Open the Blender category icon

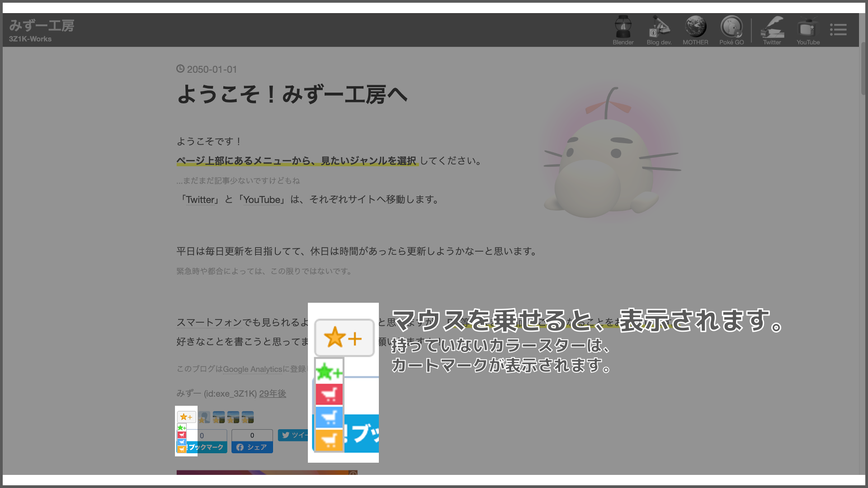(x=623, y=30)
